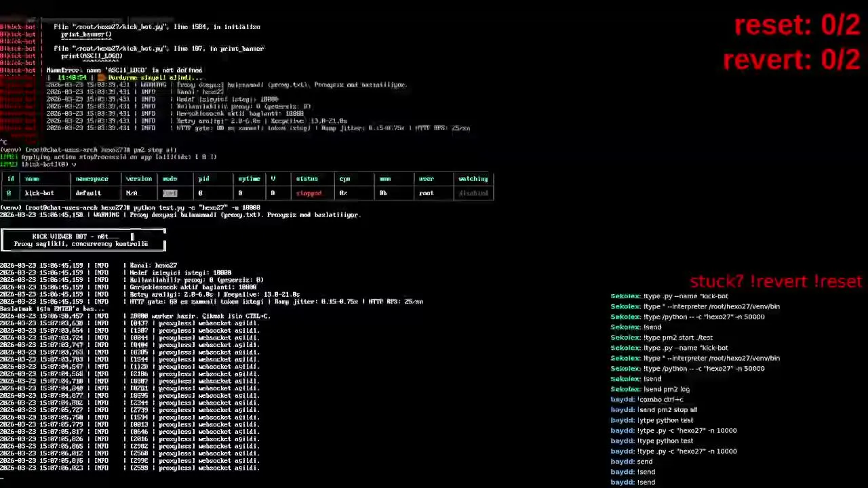The image size is (868, 488).
Task: Click traceback line 'line 1504, in initialize'
Action: (x=157, y=27)
